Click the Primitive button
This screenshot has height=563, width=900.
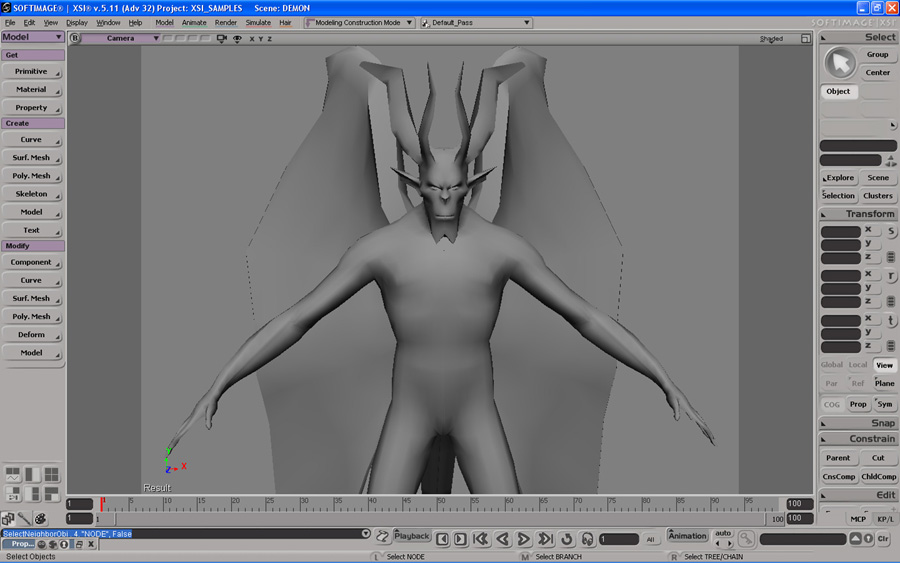click(x=32, y=72)
